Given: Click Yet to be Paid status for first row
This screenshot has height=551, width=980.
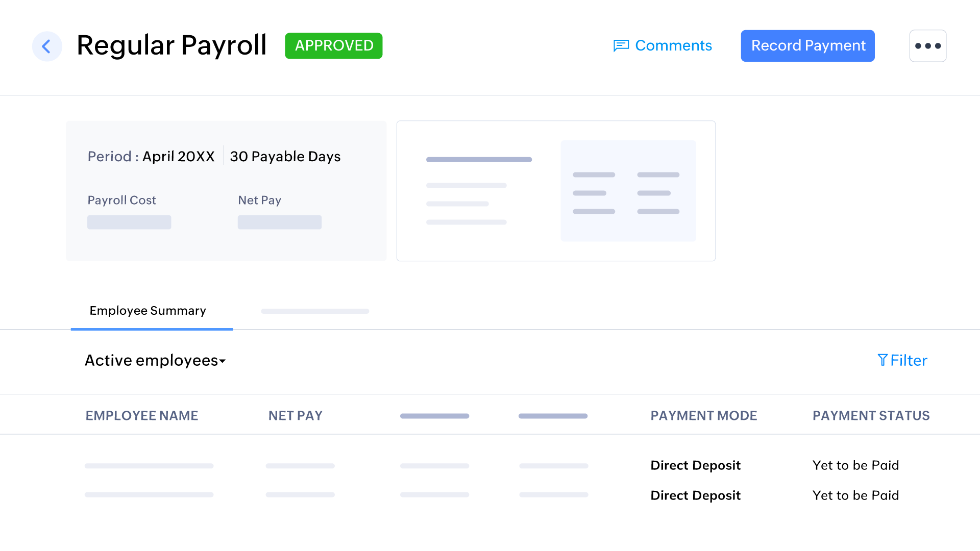Looking at the screenshot, I should (x=855, y=465).
